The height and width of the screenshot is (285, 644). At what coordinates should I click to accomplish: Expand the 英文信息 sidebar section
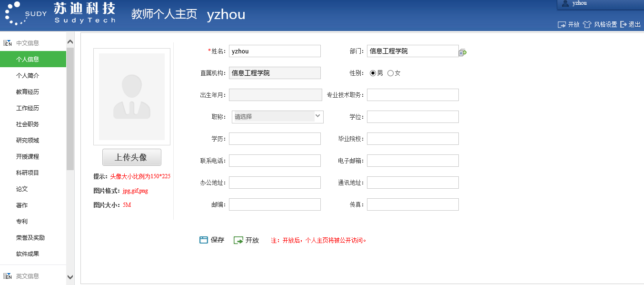click(28, 276)
